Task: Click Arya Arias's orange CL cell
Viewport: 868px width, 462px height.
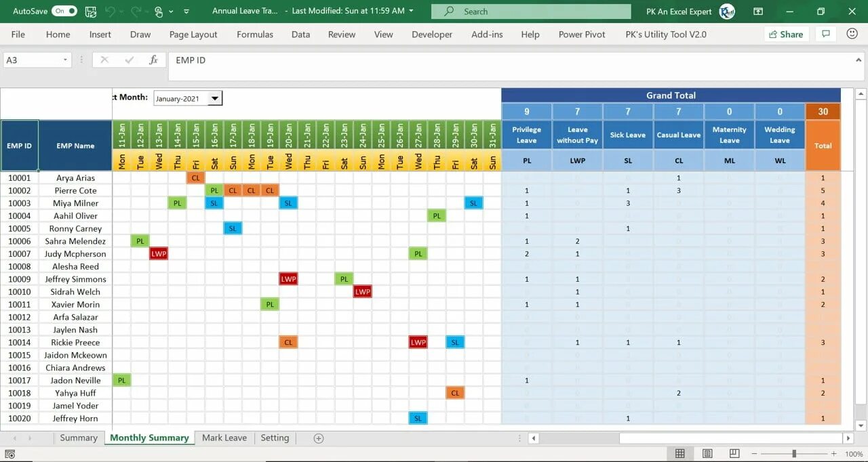Action: [195, 177]
